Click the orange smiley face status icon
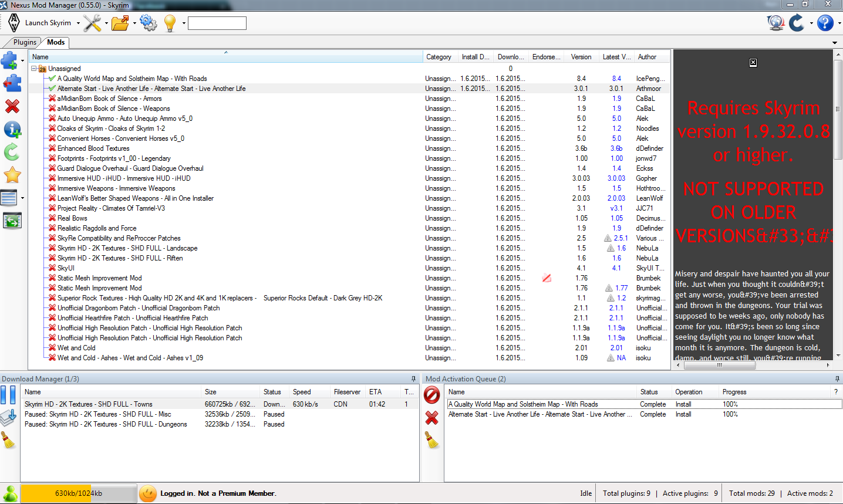The width and height of the screenshot is (843, 504). pyautogui.click(x=148, y=493)
